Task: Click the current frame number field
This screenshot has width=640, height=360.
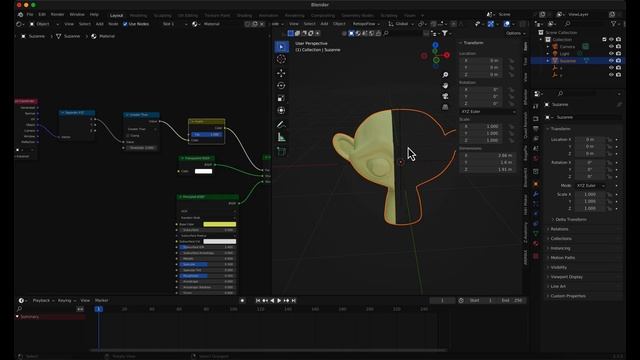Action: (x=442, y=300)
